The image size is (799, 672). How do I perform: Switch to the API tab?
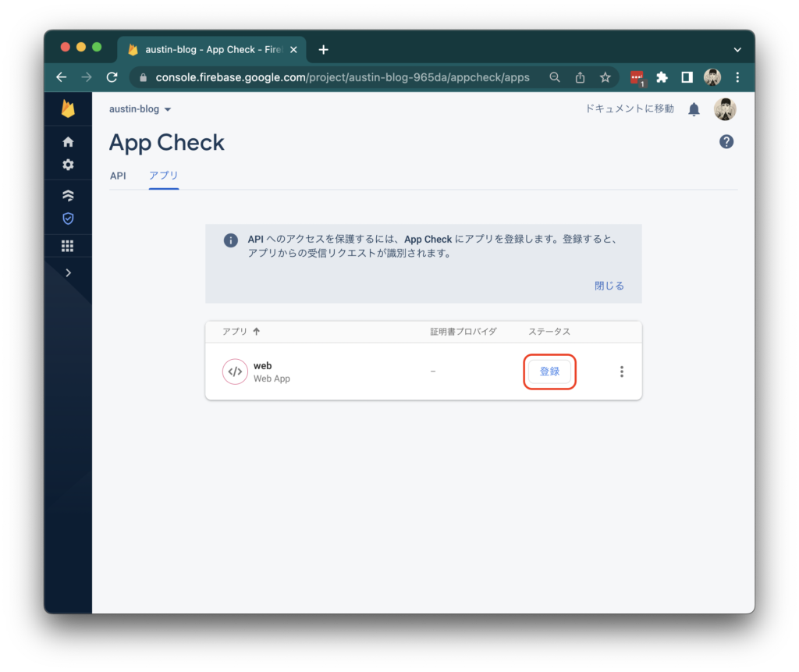point(118,176)
